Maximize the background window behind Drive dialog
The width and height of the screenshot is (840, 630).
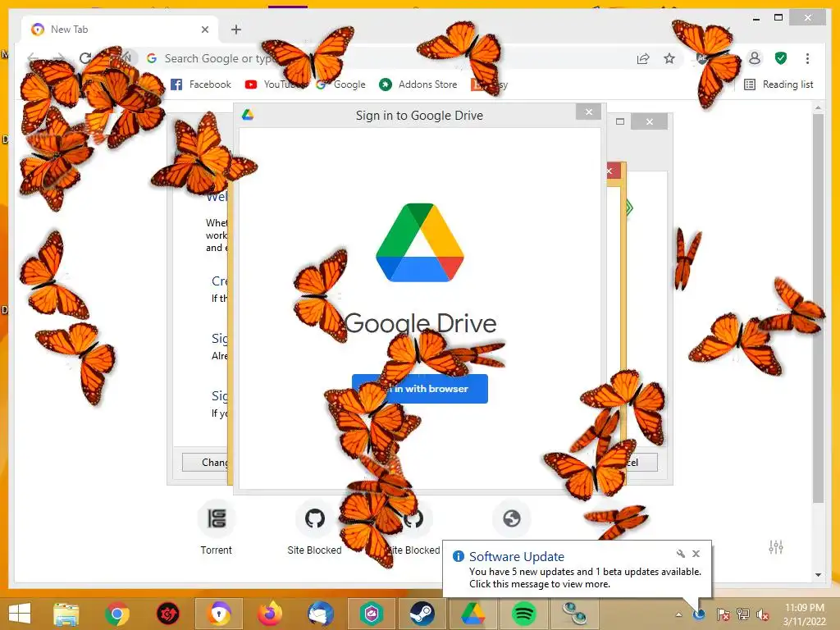click(620, 121)
